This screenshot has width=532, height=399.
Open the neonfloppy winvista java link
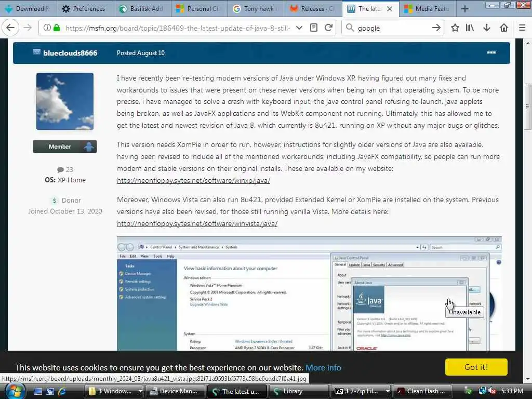[197, 223]
